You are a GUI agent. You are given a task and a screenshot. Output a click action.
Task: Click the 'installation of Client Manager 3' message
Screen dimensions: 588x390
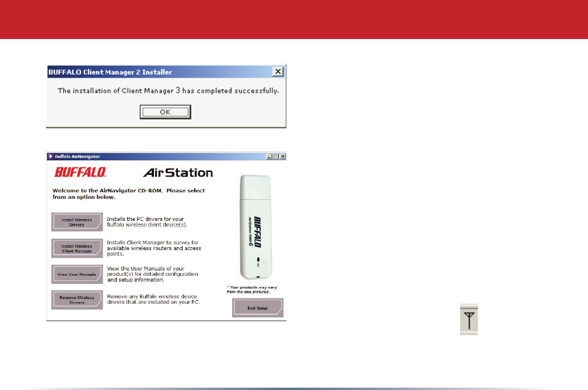point(169,91)
